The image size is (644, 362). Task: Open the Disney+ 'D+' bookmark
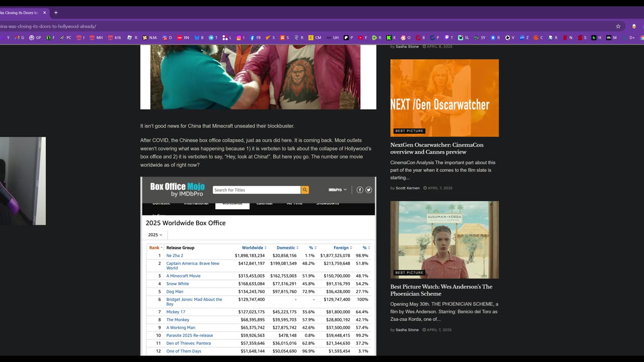pos(629,38)
